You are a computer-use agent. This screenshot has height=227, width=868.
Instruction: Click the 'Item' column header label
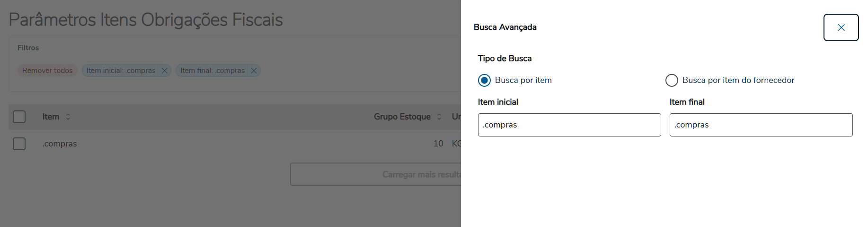click(x=51, y=117)
